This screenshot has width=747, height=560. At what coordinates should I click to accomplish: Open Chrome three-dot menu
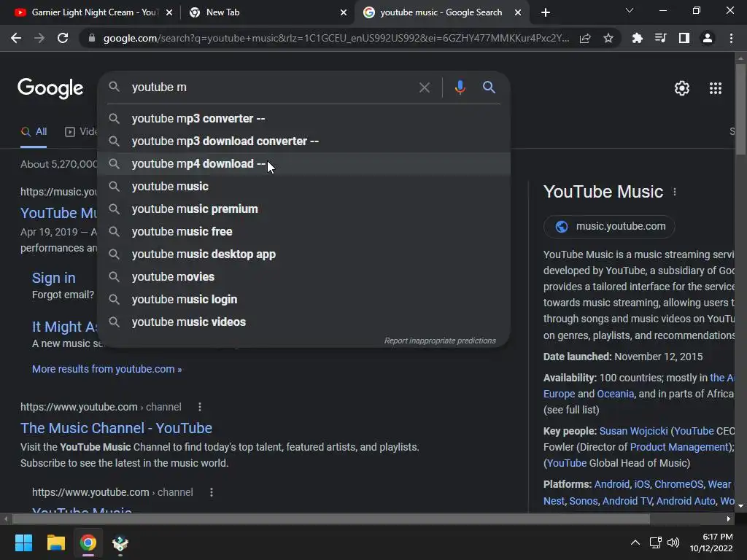point(731,38)
